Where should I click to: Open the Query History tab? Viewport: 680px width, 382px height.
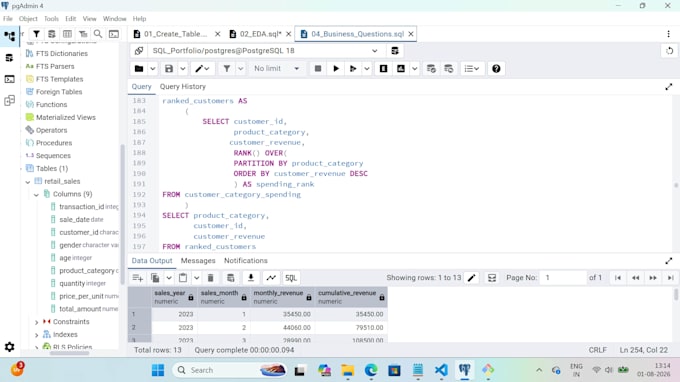pos(183,86)
